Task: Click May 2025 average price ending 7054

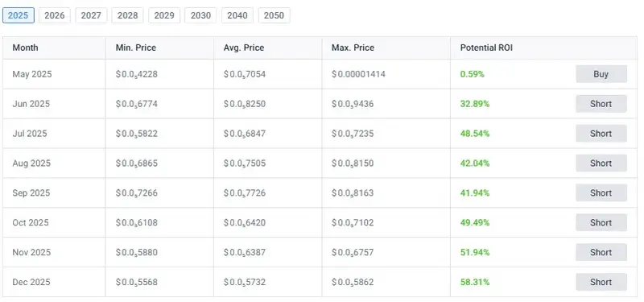Action: pyautogui.click(x=245, y=74)
